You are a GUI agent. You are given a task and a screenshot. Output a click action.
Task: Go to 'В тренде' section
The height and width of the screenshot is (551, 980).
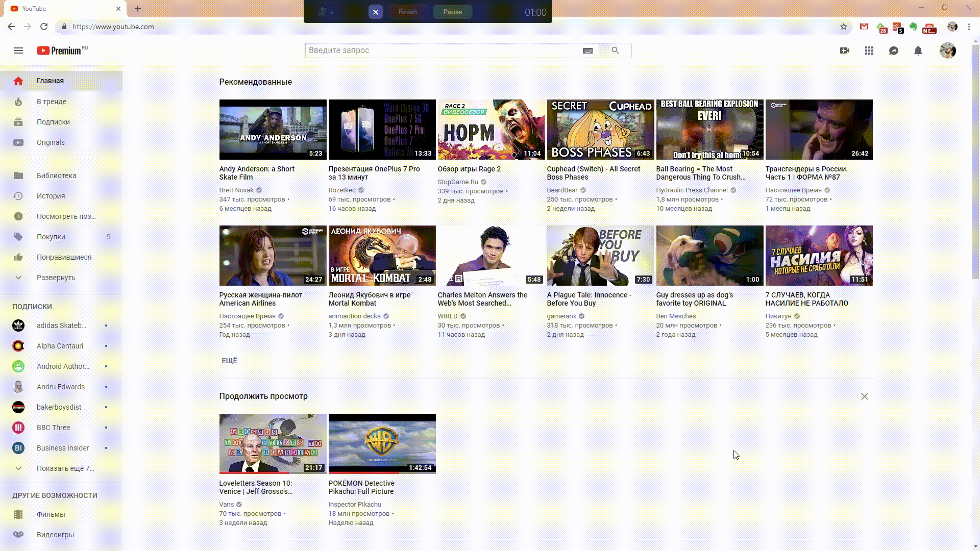click(52, 102)
